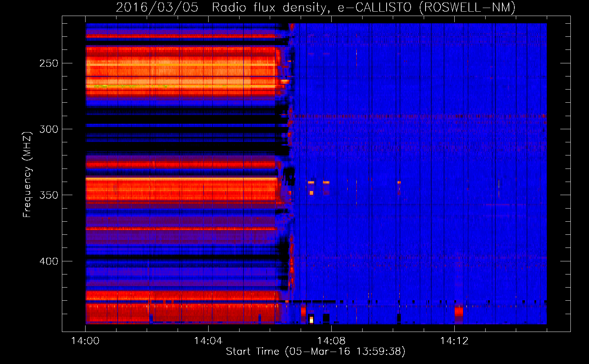Click the 350 frequency tick label
Screen dimensions: 589x364
click(49, 195)
